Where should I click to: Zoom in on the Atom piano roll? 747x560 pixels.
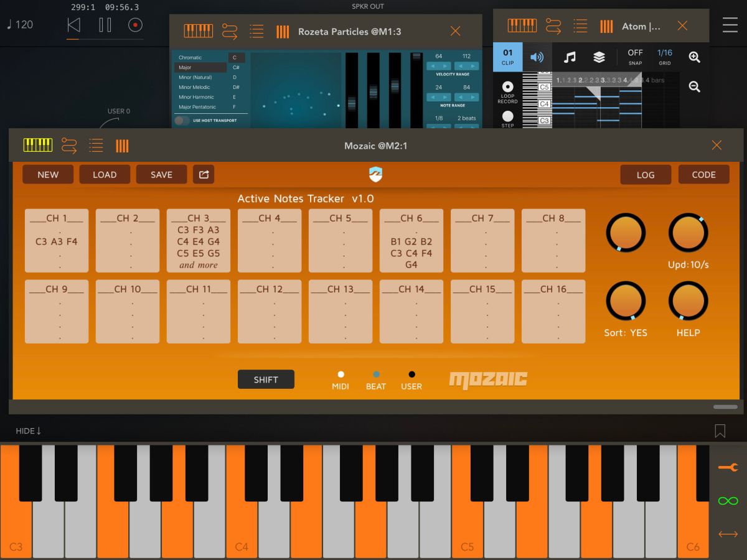[695, 57]
